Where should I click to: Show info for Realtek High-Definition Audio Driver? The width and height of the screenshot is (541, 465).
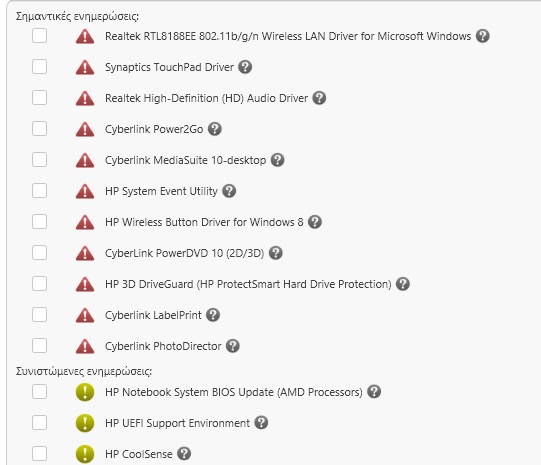[x=319, y=98]
